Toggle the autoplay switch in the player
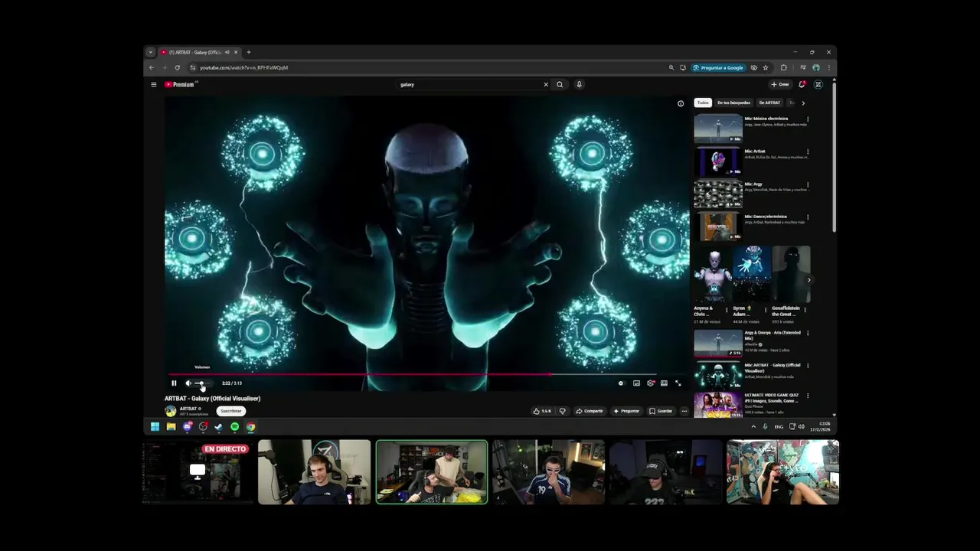980x551 pixels. 621,383
